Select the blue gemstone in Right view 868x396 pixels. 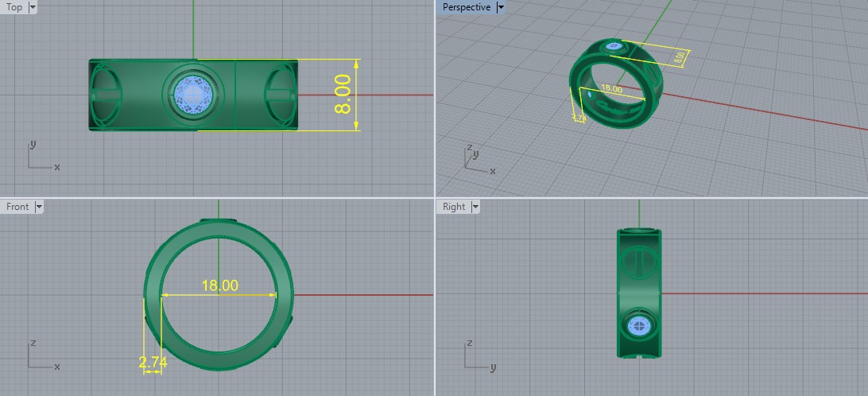pyautogui.click(x=639, y=326)
